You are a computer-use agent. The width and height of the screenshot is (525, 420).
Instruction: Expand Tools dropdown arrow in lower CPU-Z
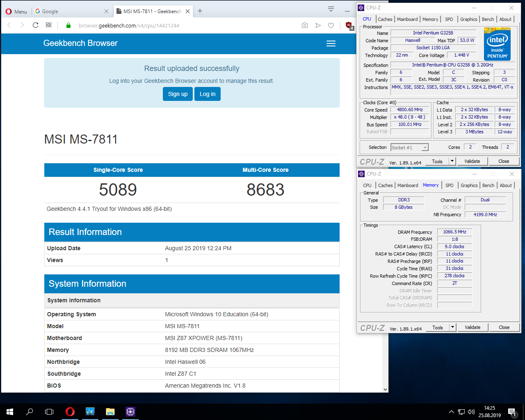452,327
